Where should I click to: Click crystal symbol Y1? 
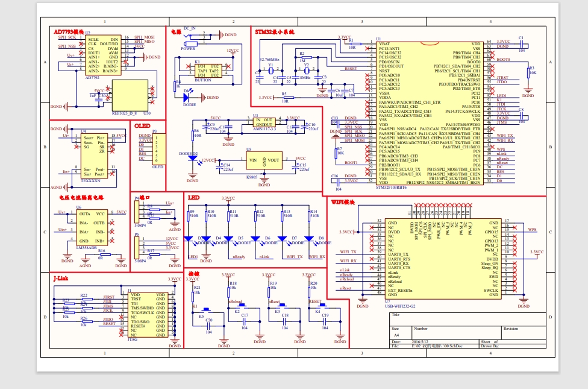click(x=271, y=70)
